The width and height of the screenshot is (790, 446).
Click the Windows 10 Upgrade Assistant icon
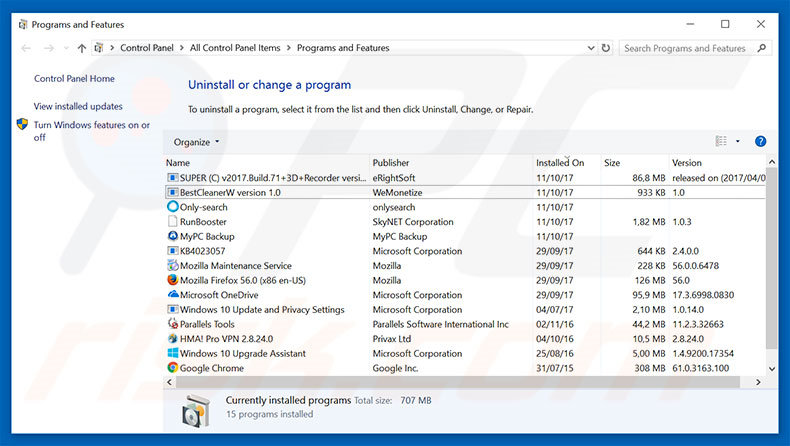pos(172,353)
